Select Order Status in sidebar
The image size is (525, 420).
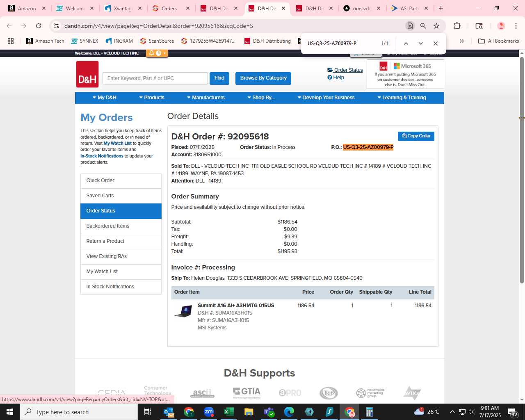(121, 211)
